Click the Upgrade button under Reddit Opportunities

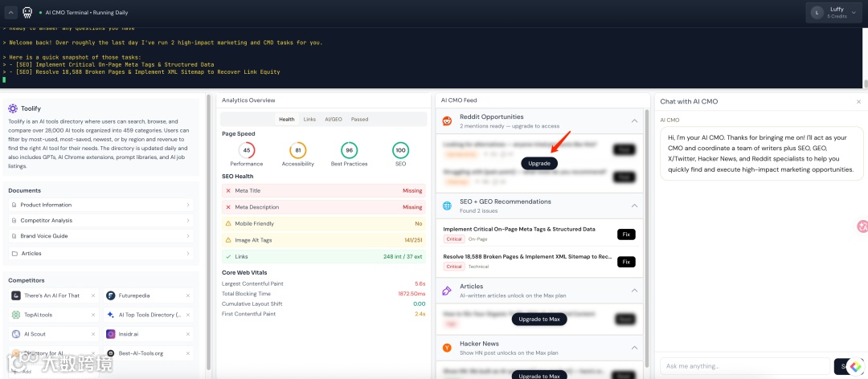pyautogui.click(x=539, y=164)
